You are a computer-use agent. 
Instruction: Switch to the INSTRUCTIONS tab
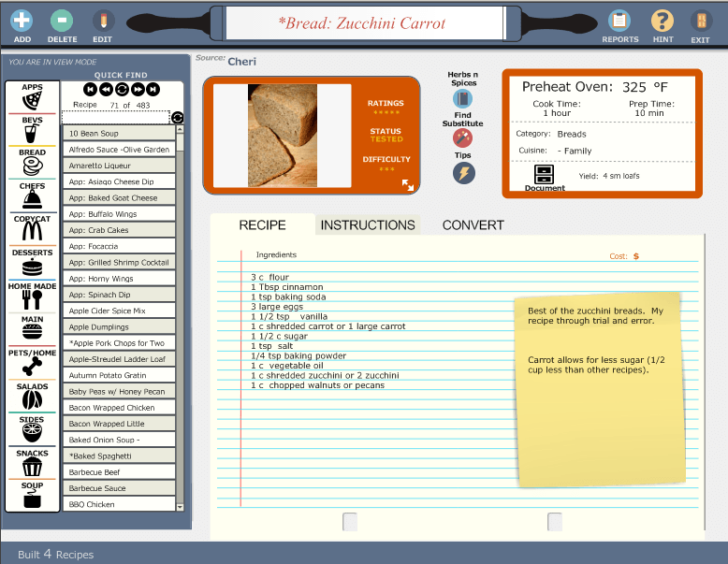[368, 225]
